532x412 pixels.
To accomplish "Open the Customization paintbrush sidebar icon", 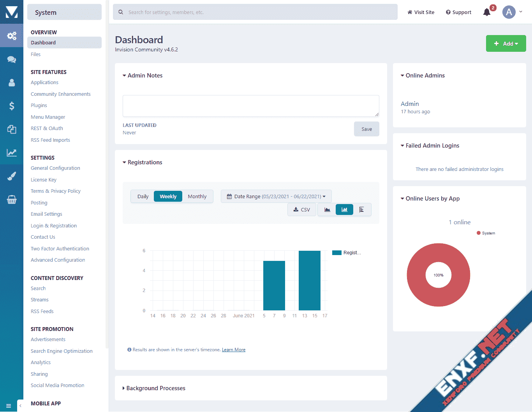I will (x=12, y=176).
